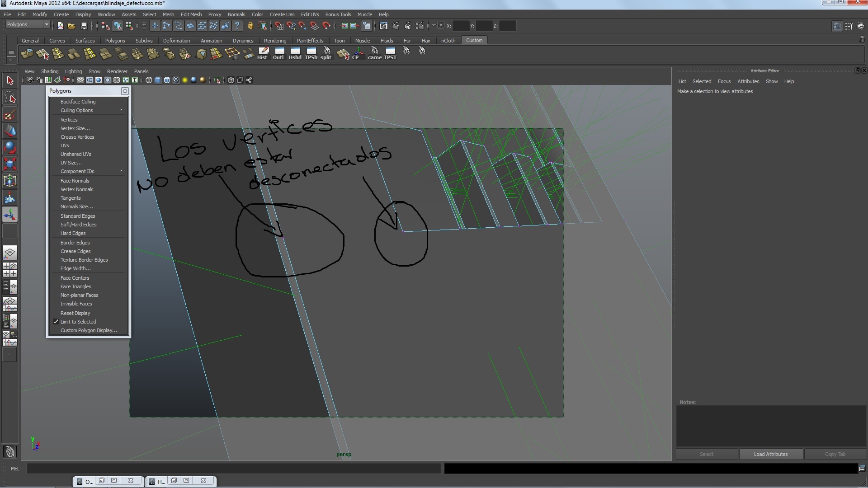The height and width of the screenshot is (488, 868).
Task: Toggle the Limit to Selected checkbox
Action: pos(78,322)
